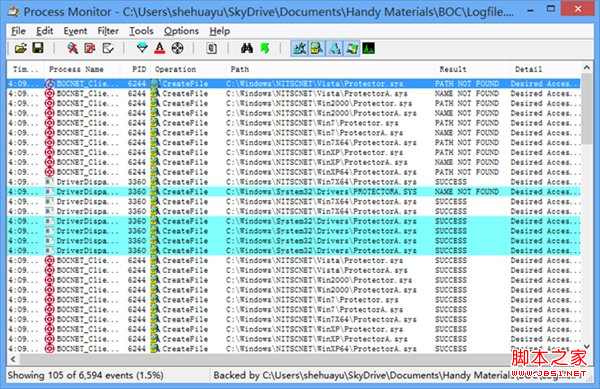
Task: Toggle the Capture events magnifier icon
Action: 72,48
